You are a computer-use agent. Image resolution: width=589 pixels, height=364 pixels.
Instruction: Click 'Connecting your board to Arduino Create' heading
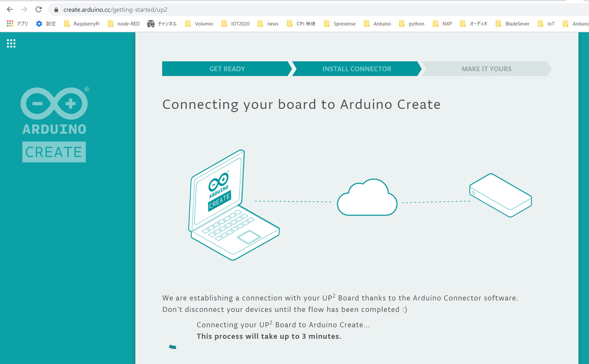click(x=301, y=104)
